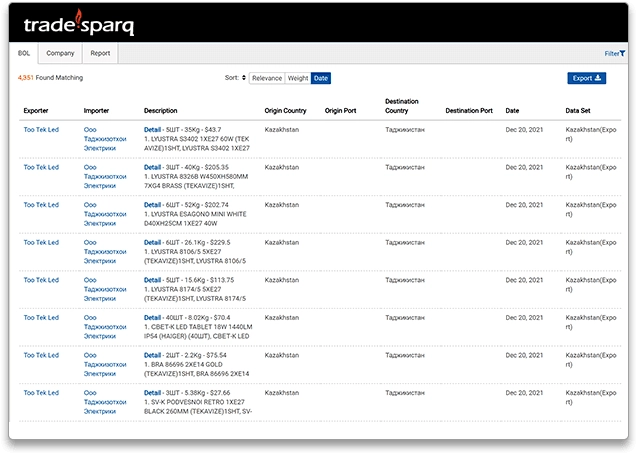The height and width of the screenshot is (463, 638).
Task: Sort results by Relevance
Action: pyautogui.click(x=267, y=78)
